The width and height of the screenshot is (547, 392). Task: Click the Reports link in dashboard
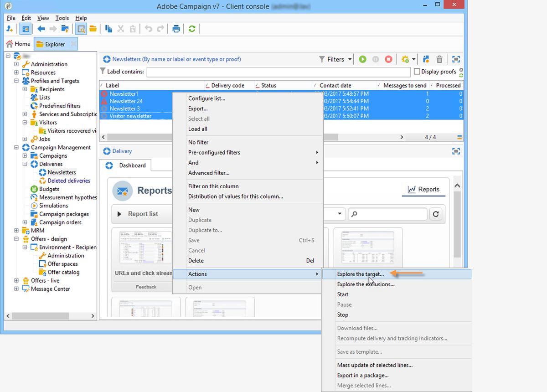pos(423,189)
